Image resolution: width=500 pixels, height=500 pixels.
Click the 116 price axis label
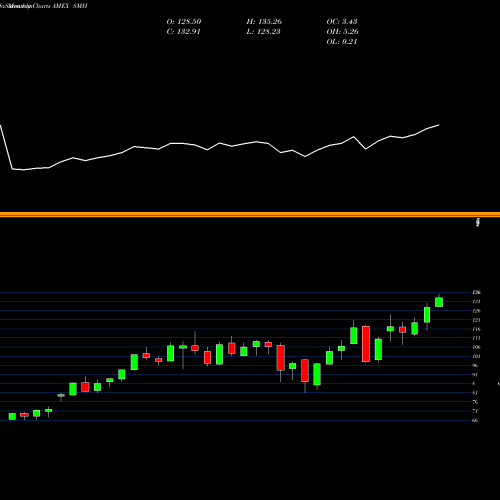[476, 329]
